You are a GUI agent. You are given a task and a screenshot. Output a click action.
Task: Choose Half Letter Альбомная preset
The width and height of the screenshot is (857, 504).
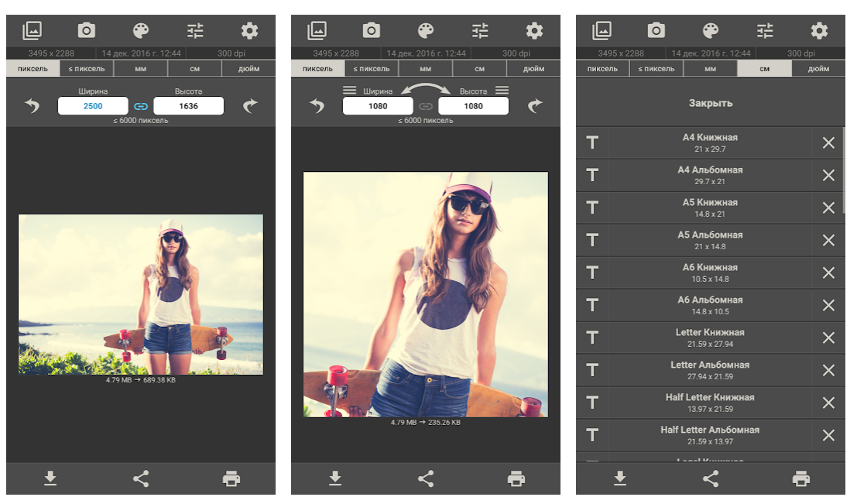pos(709,435)
